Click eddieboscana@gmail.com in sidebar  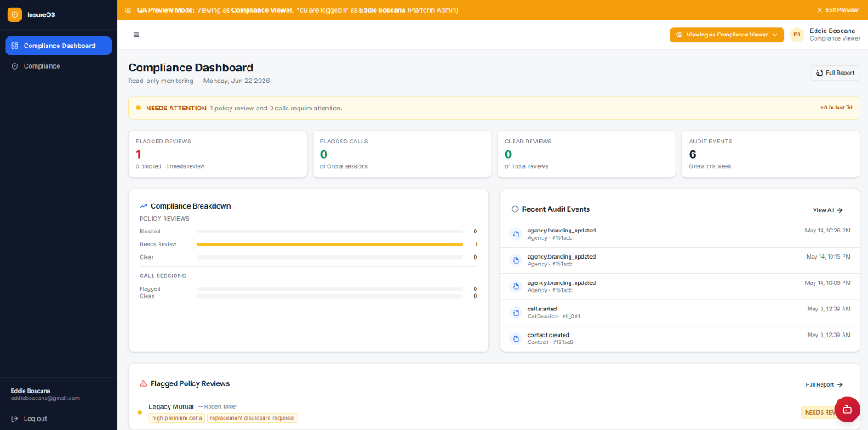click(46, 398)
